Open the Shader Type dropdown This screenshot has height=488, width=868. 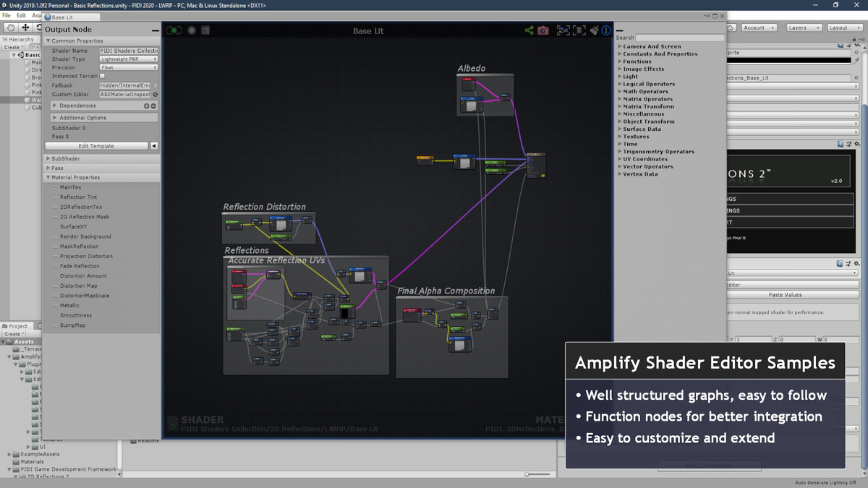click(x=128, y=59)
